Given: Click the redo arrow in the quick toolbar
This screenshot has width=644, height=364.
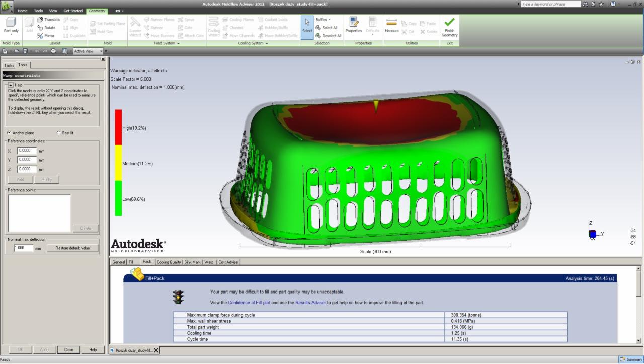Looking at the screenshot, I should [x=45, y=51].
